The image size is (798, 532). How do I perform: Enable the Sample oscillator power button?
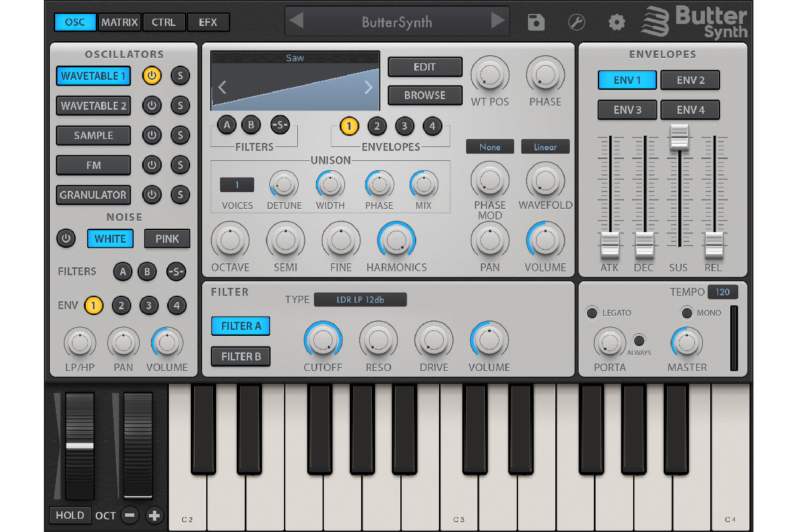[152, 135]
